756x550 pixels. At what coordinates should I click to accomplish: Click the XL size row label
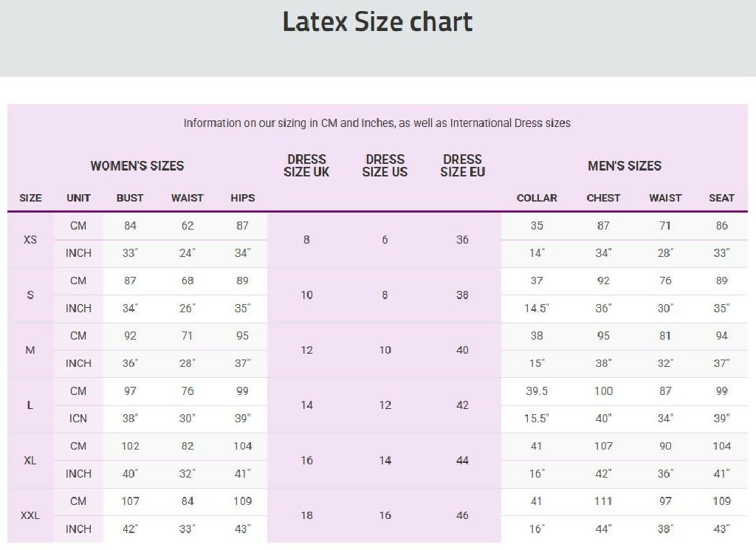point(30,460)
